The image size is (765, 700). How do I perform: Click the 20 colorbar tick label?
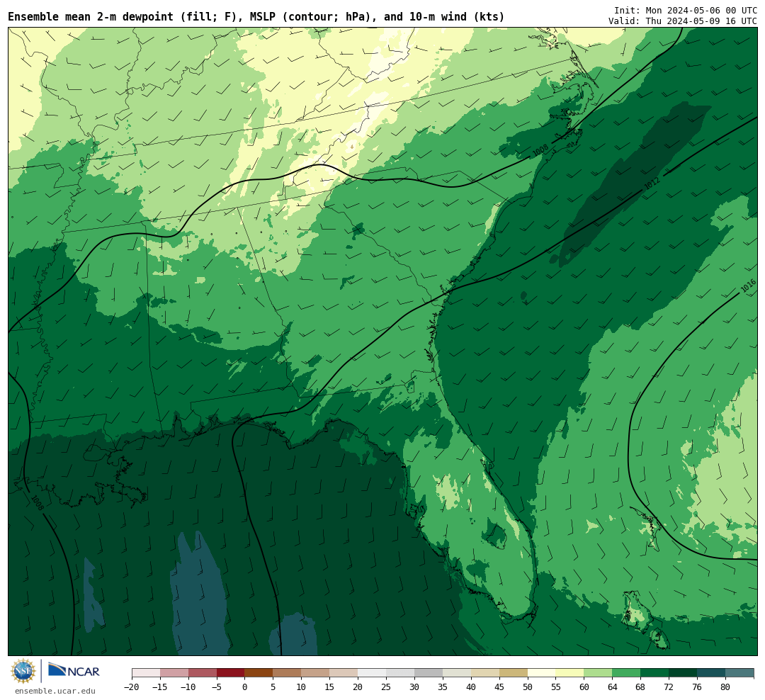coord(358,687)
